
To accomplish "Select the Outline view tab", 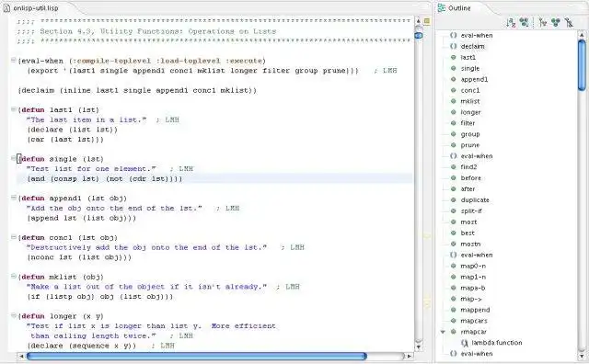I will [x=455, y=8].
